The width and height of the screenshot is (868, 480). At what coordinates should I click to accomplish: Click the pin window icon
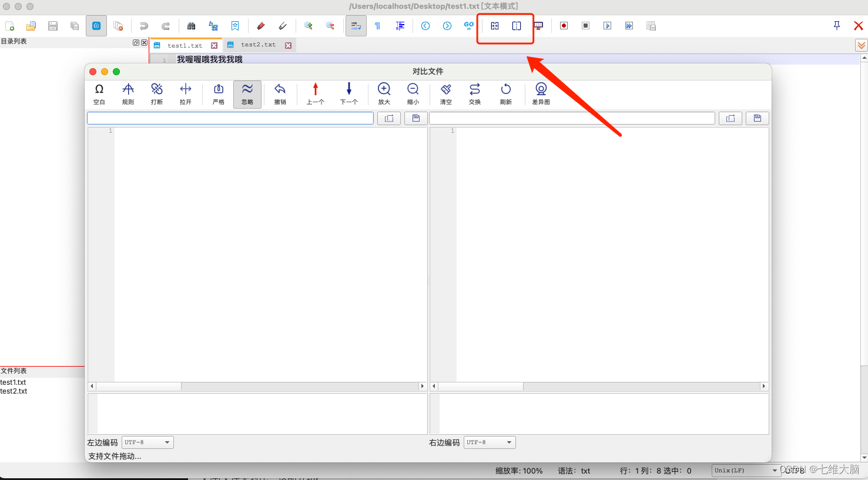pos(837,25)
